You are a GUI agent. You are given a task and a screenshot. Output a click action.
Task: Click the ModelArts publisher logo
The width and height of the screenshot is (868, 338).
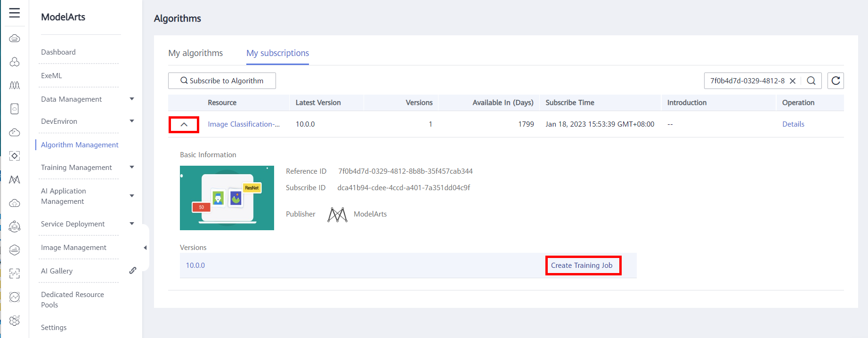click(337, 214)
